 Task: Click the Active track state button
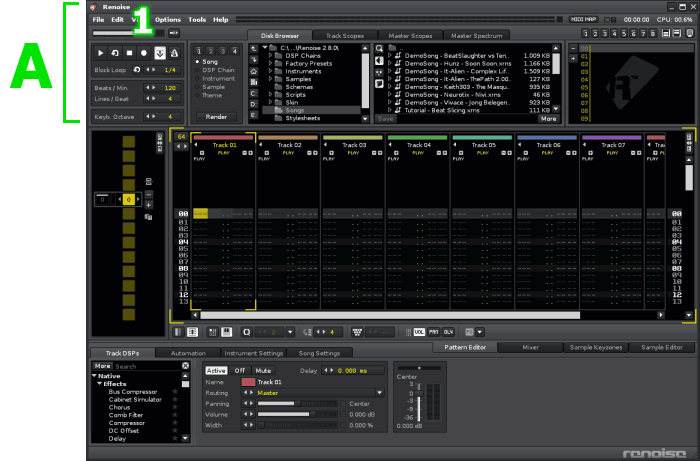click(216, 370)
